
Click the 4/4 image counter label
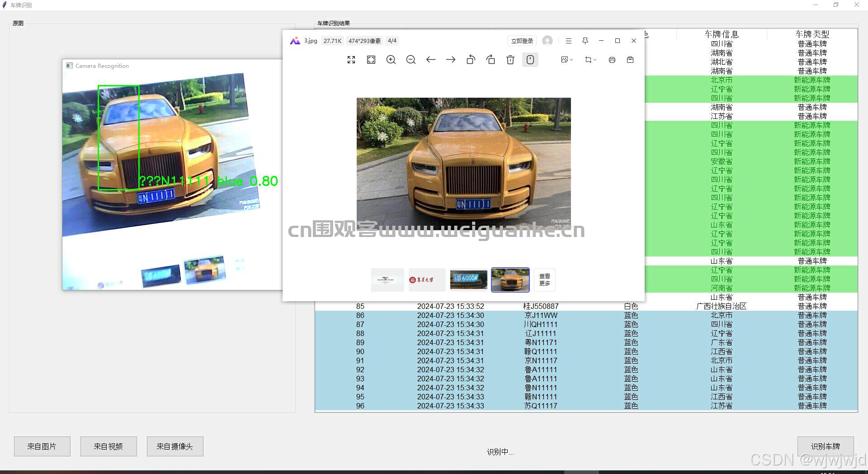tap(392, 41)
